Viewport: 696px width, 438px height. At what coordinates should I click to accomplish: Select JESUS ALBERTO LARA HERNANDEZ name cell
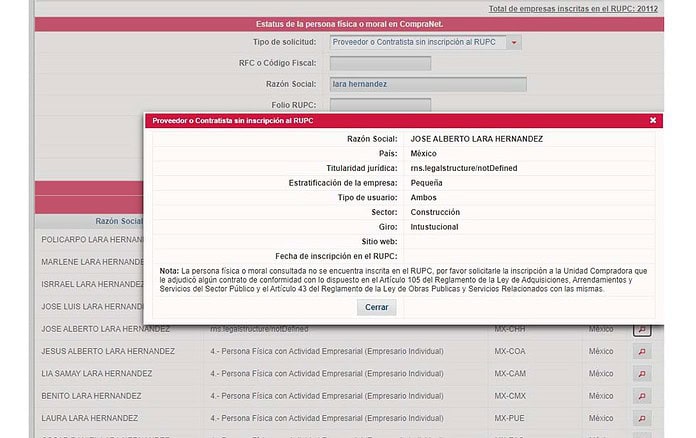(x=108, y=351)
